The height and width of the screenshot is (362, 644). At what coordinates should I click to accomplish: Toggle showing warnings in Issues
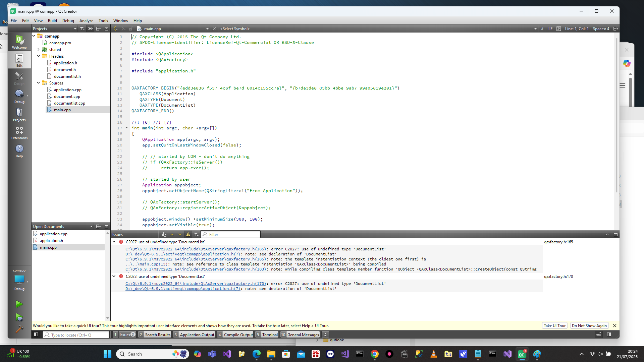[188, 235]
